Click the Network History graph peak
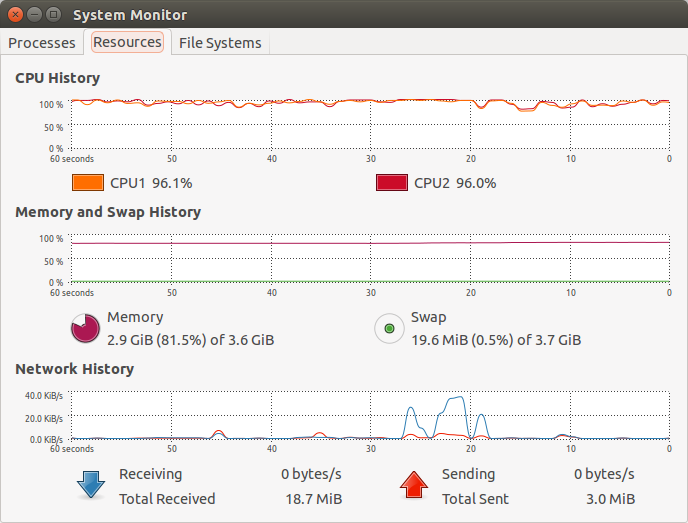688x523 pixels. pyautogui.click(x=459, y=398)
